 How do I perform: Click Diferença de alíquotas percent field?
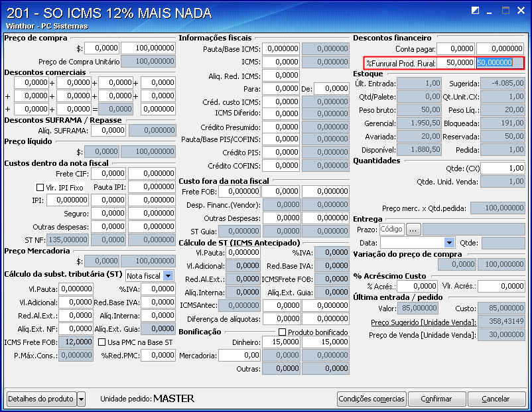(x=281, y=318)
